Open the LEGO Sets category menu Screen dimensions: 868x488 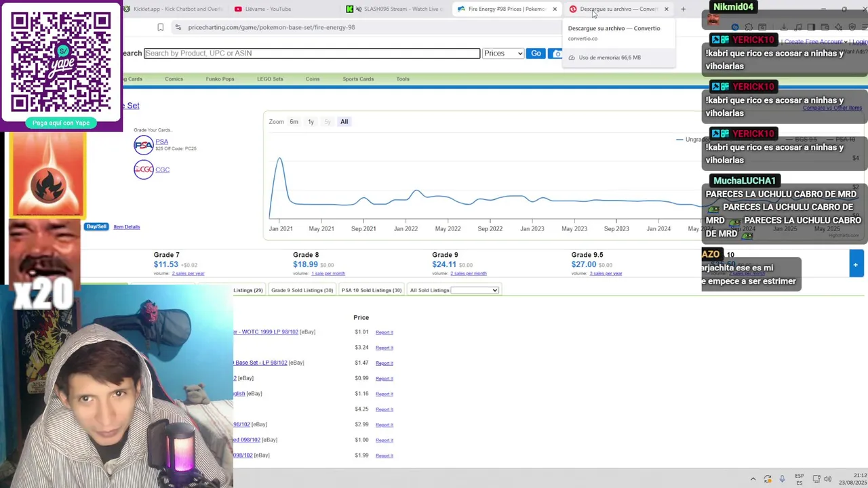tap(270, 79)
